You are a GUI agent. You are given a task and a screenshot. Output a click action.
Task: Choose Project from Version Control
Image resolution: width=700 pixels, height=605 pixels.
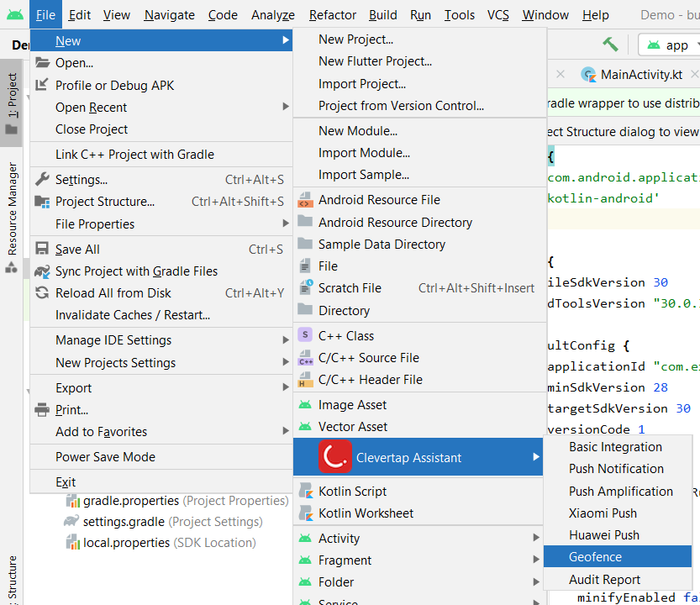tap(419, 106)
